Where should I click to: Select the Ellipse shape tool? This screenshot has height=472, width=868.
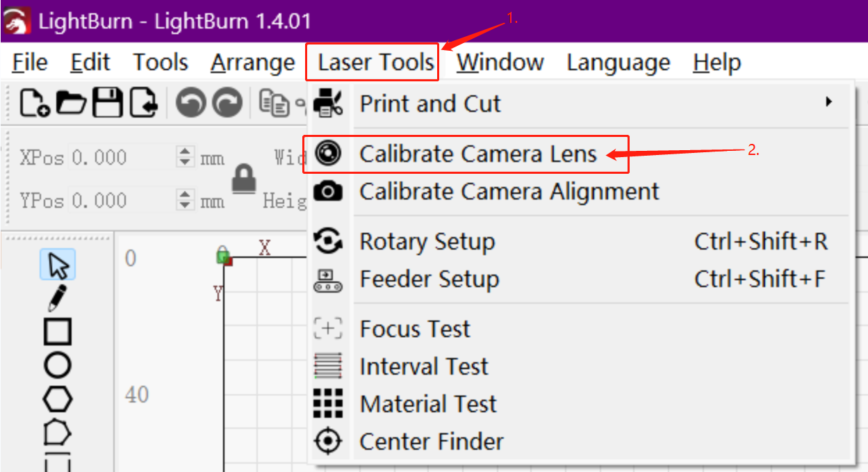(58, 364)
